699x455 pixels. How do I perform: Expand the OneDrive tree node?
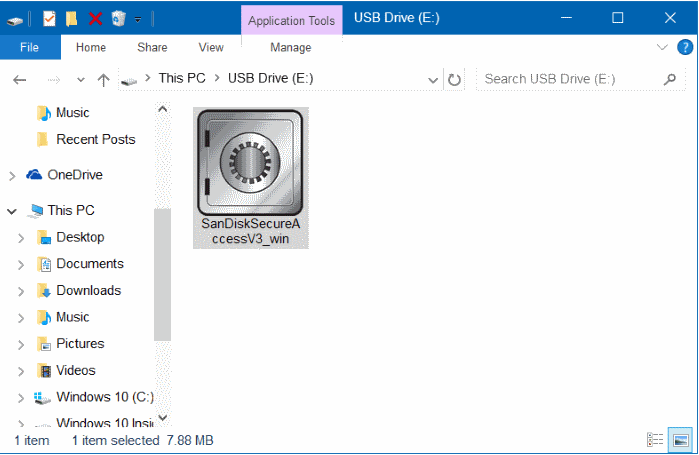point(12,176)
